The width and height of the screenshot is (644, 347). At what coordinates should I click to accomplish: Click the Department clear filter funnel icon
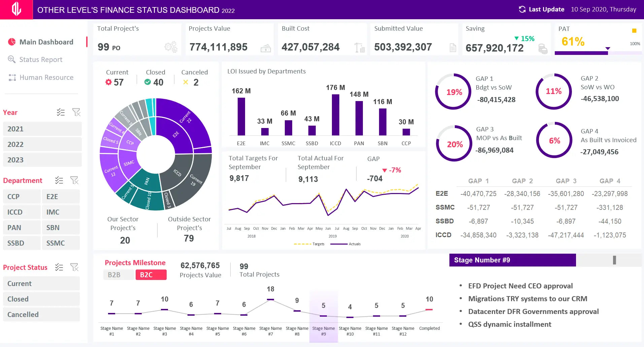coord(74,180)
